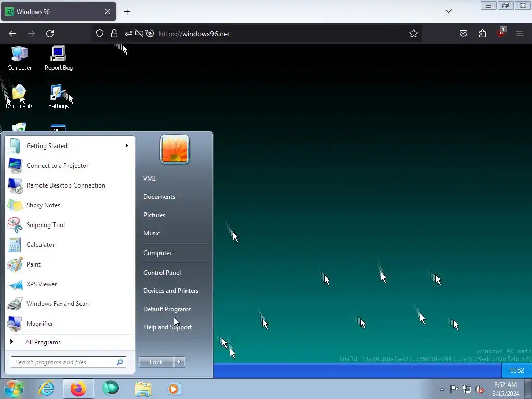
Task: Launch Getting Started from Start menu
Action: (69, 146)
